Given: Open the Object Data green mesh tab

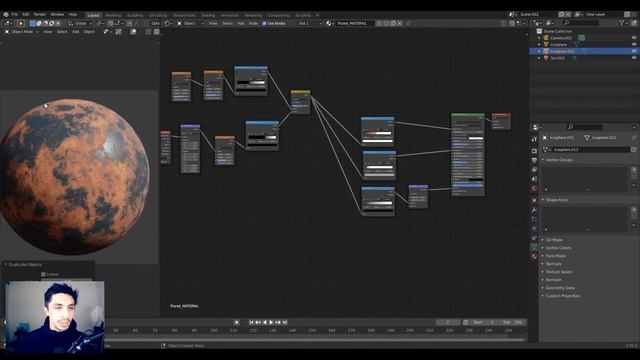Looking at the screenshot, I should point(534,247).
